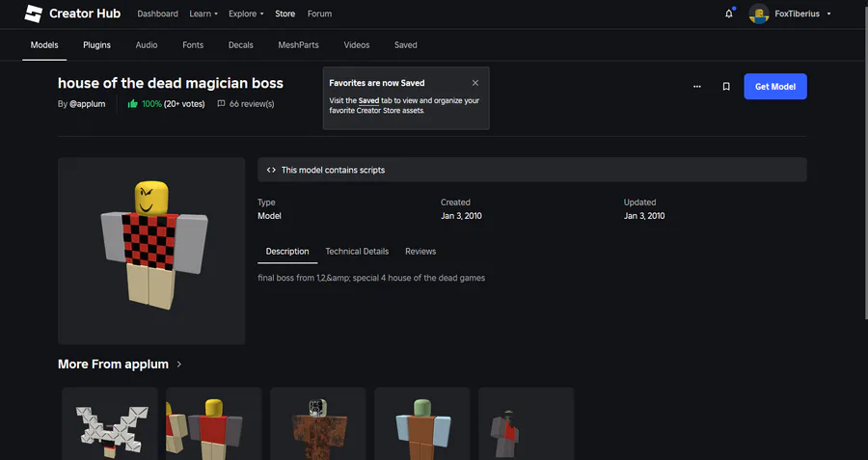Viewport: 868px width, 460px height.
Task: Switch to the MeshParts tab
Action: click(x=298, y=44)
